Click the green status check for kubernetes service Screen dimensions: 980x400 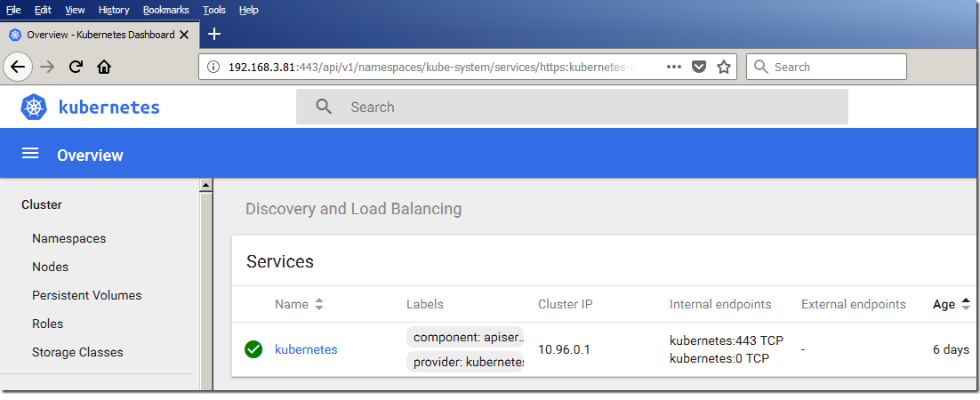253,349
